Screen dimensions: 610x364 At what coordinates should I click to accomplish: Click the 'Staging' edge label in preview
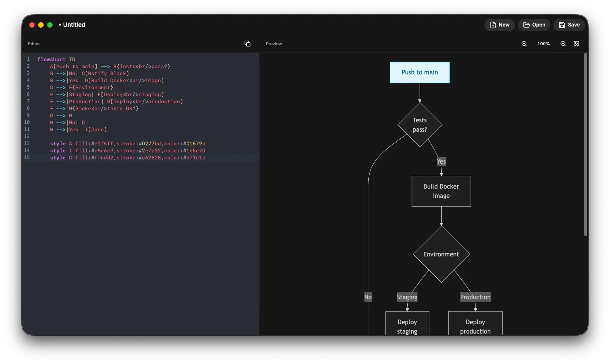407,297
